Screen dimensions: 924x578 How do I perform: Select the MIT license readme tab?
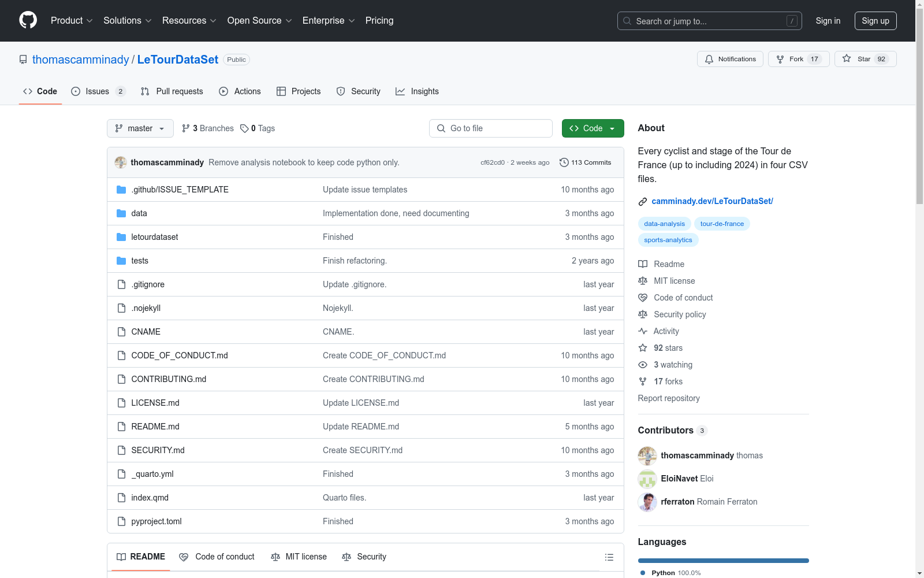click(299, 557)
